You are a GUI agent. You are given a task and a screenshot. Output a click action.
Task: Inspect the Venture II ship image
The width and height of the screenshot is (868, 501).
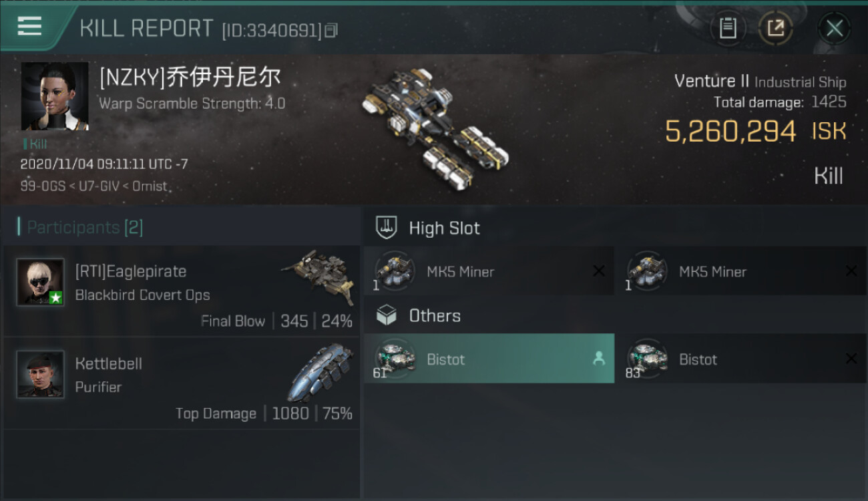434,127
